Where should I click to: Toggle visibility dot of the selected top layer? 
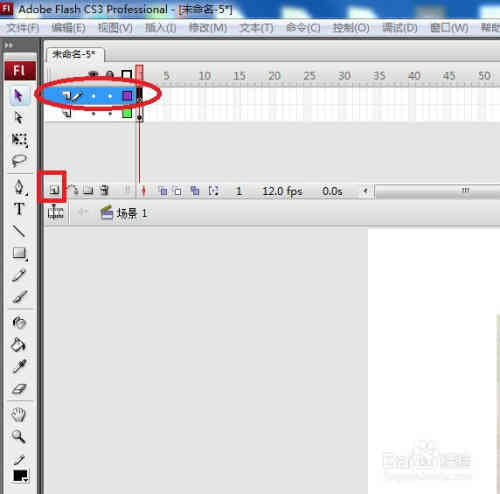click(x=94, y=96)
